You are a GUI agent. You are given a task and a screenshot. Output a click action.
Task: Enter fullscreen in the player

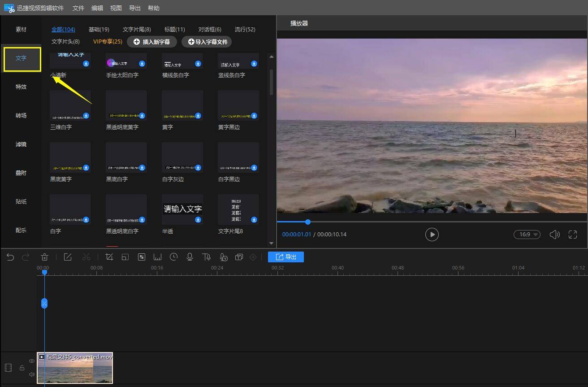click(x=572, y=235)
